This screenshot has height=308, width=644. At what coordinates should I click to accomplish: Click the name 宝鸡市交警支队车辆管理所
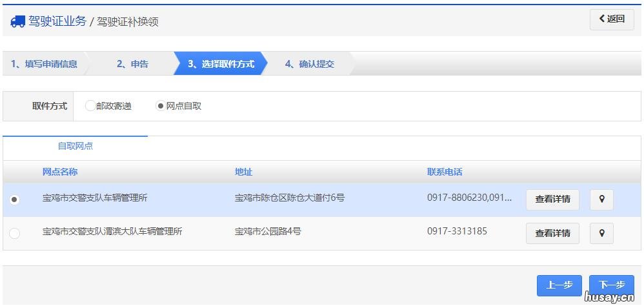[95, 198]
